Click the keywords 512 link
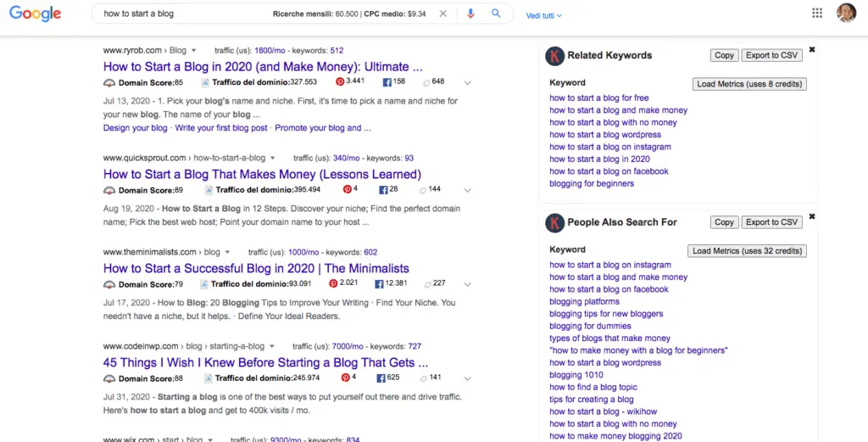The image size is (868, 442). (x=337, y=50)
